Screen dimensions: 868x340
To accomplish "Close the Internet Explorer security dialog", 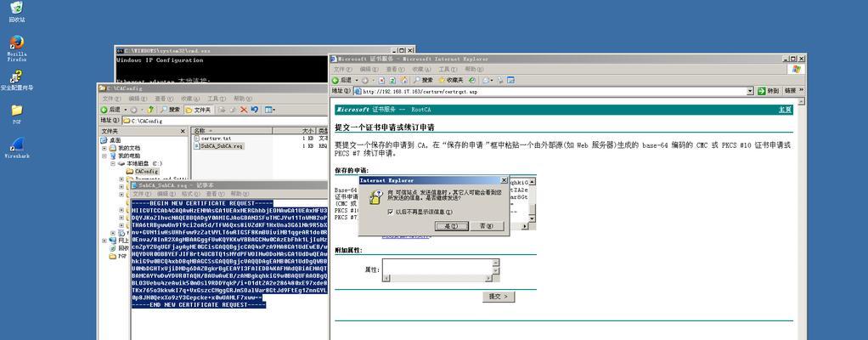I will (503, 180).
